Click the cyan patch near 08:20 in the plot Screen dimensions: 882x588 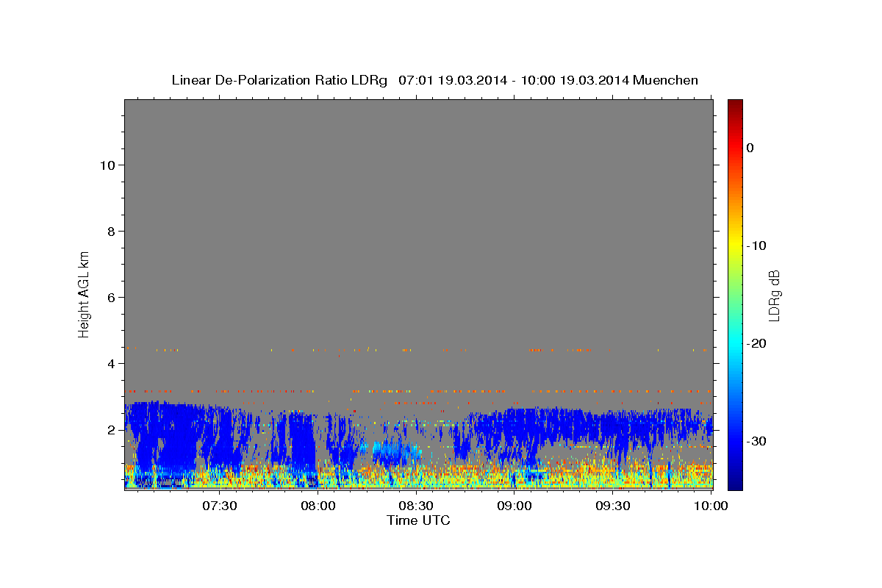coord(390,451)
